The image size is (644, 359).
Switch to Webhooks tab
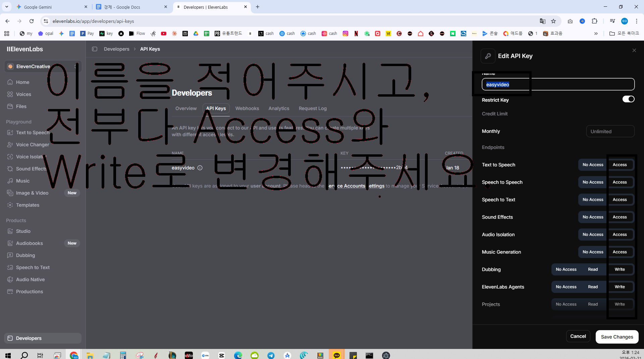(247, 108)
